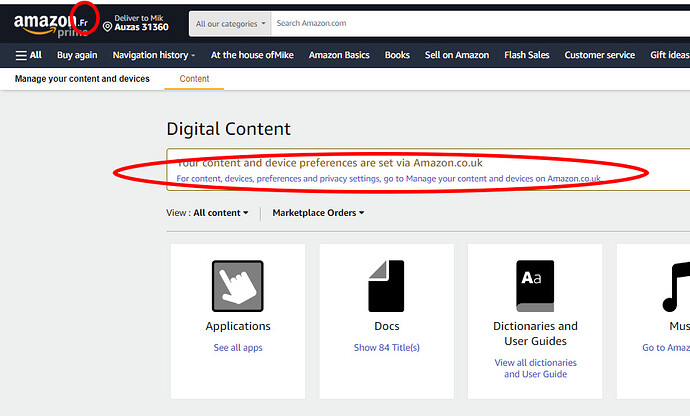Open the Applications hand icon
690x416 pixels.
(238, 286)
